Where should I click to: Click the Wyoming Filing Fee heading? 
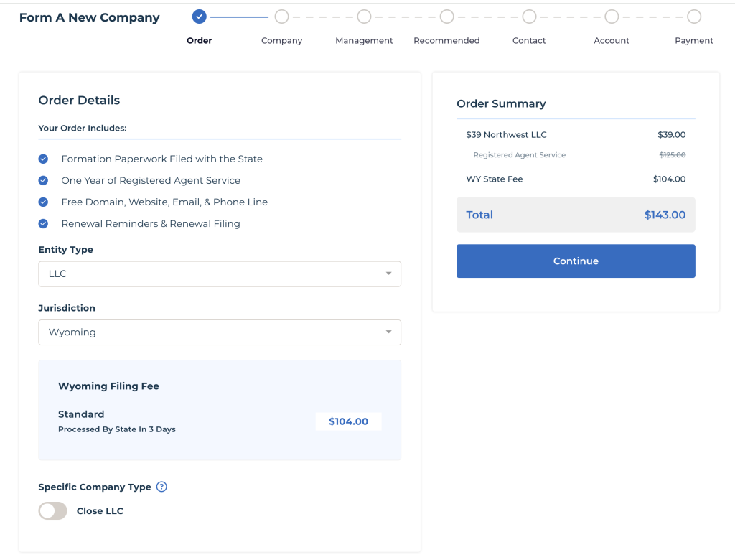click(109, 386)
